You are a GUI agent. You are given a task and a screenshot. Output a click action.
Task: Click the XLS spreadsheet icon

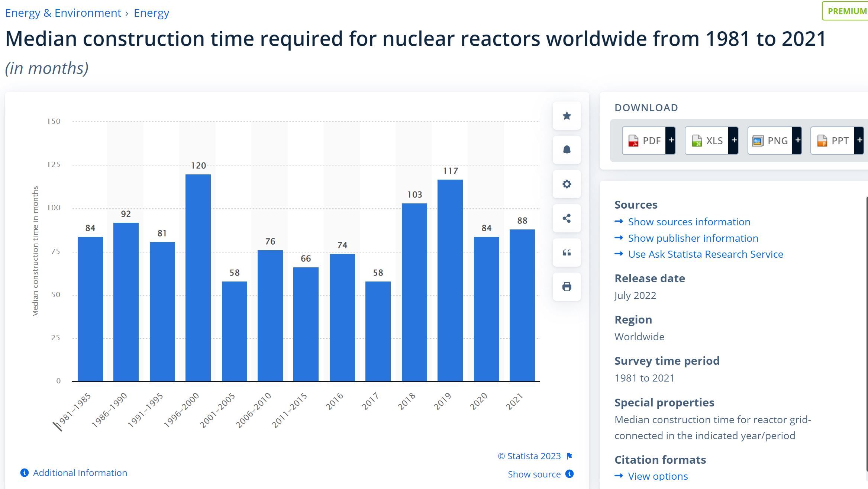pyautogui.click(x=696, y=141)
